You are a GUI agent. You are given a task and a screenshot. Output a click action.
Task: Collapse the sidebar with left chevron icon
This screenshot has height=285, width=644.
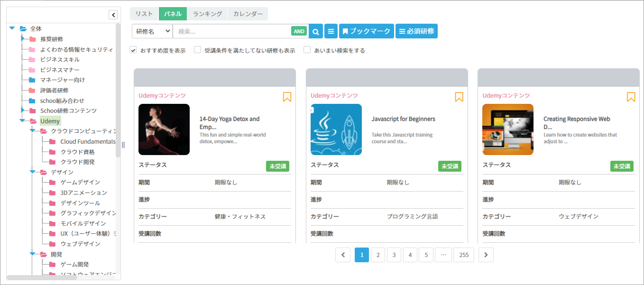(x=113, y=15)
